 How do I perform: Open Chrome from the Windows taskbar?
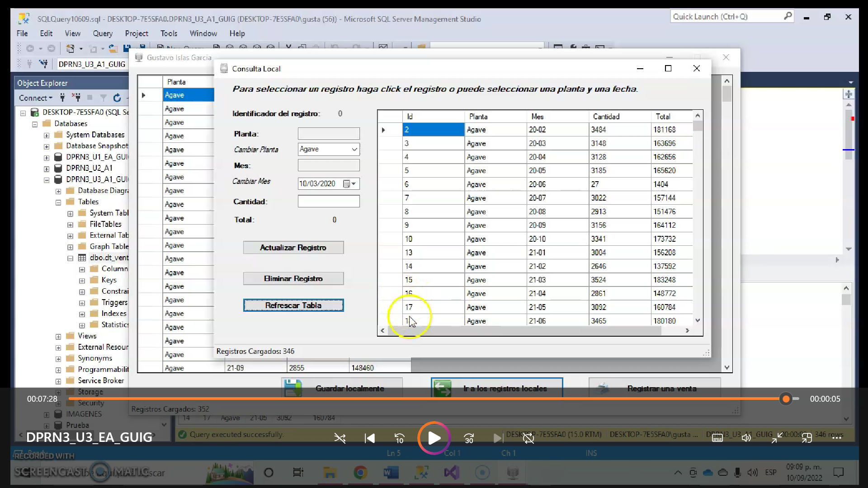(360, 473)
